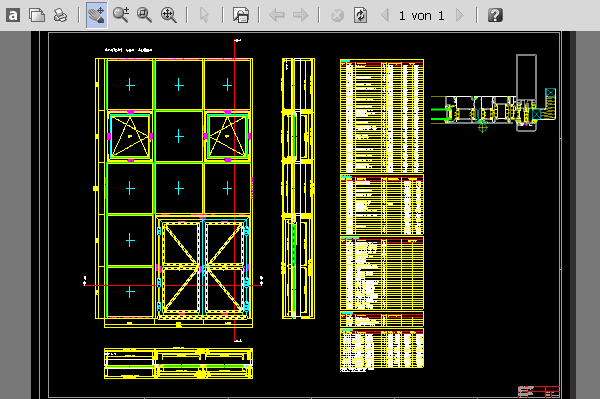Toggle the pan hand tool
600x399 pixels.
click(96, 15)
